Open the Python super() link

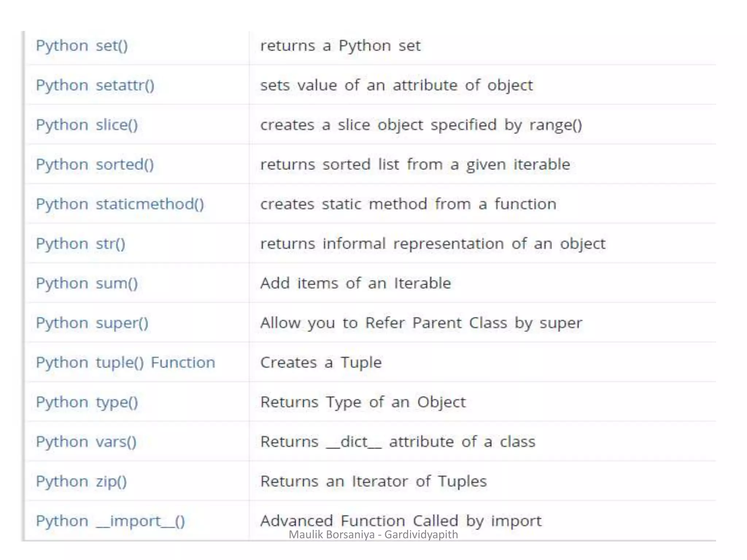92,323
